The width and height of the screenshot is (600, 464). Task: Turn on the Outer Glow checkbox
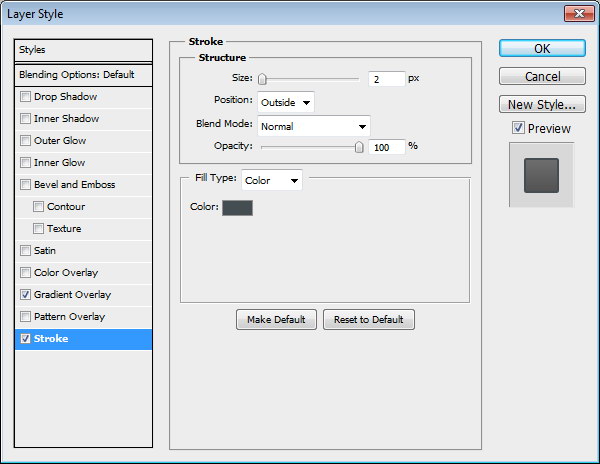26,141
